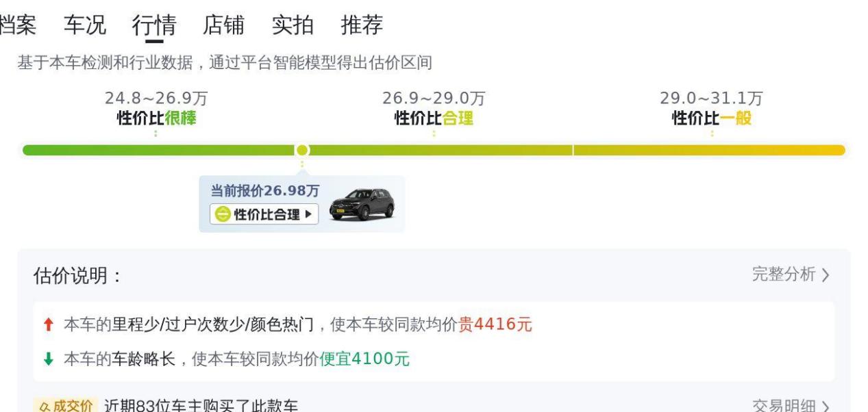Click the chevron next to 完整分析

pyautogui.click(x=825, y=275)
